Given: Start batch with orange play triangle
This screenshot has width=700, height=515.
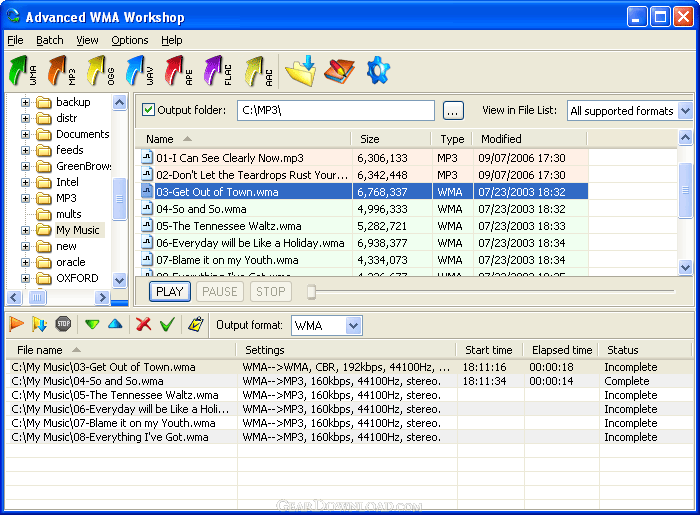Looking at the screenshot, I should click(x=17, y=324).
